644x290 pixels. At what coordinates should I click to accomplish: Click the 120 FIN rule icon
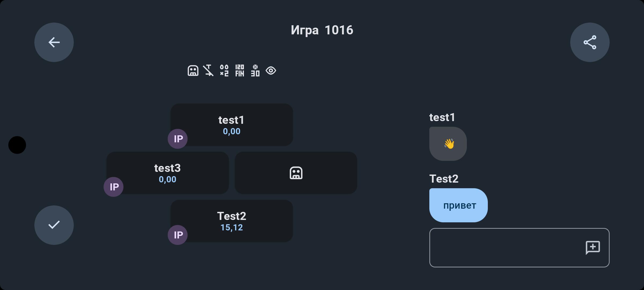click(x=240, y=71)
